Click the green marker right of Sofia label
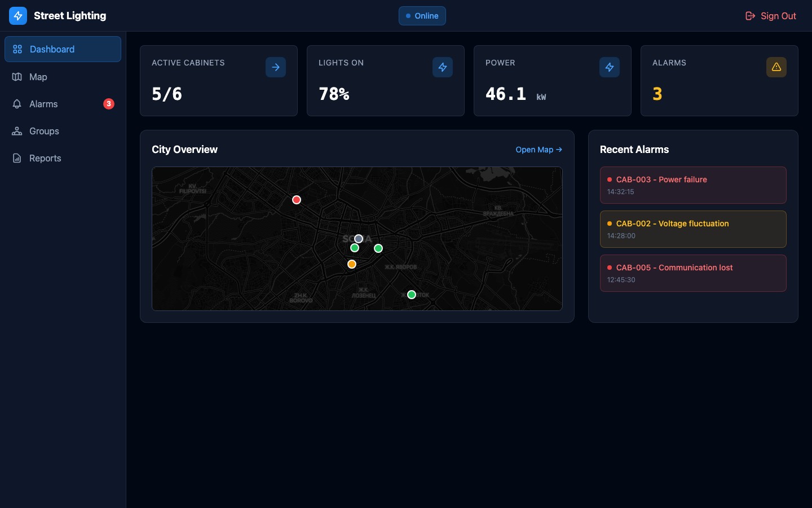The image size is (812, 508). point(378,248)
